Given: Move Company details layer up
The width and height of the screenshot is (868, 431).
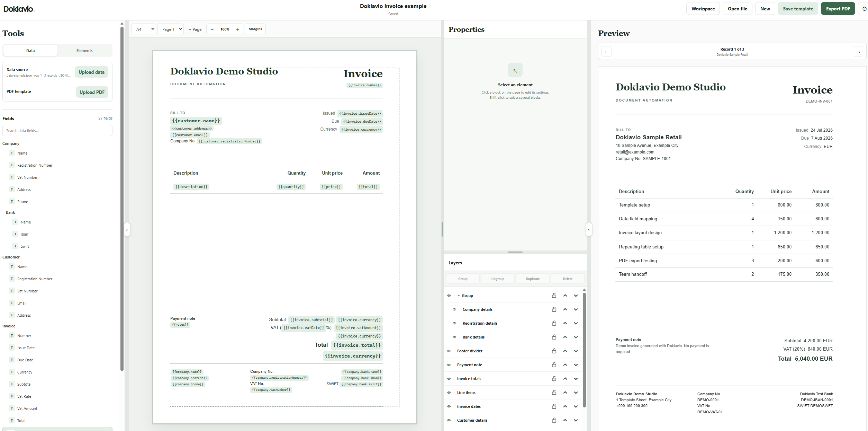Looking at the screenshot, I should click(x=565, y=309).
